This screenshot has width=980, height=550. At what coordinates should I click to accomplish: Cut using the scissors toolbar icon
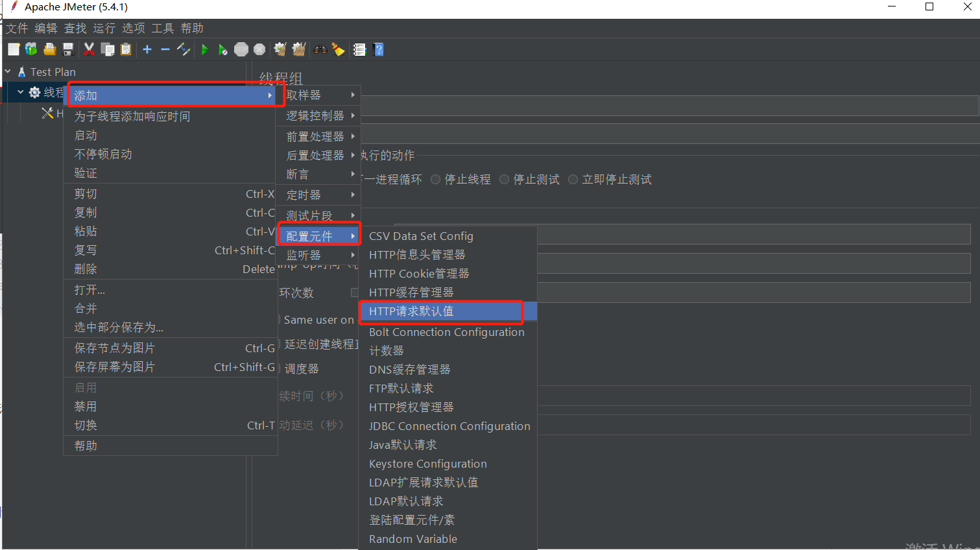pyautogui.click(x=90, y=49)
